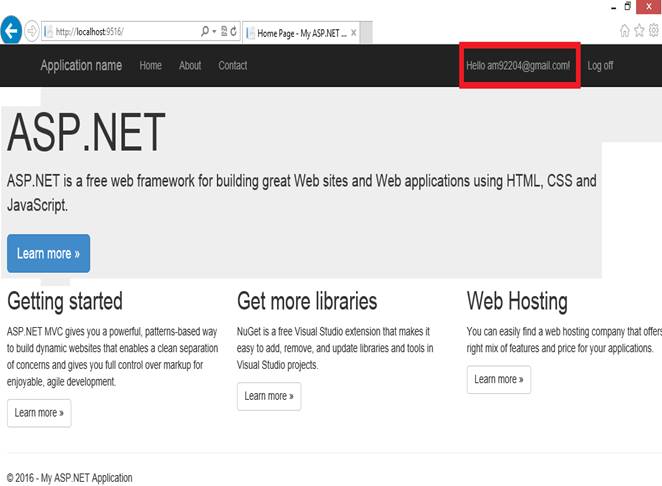This screenshot has width=662, height=486.
Task: Select the Home Page - My ASP.NET tab
Action: [x=301, y=33]
